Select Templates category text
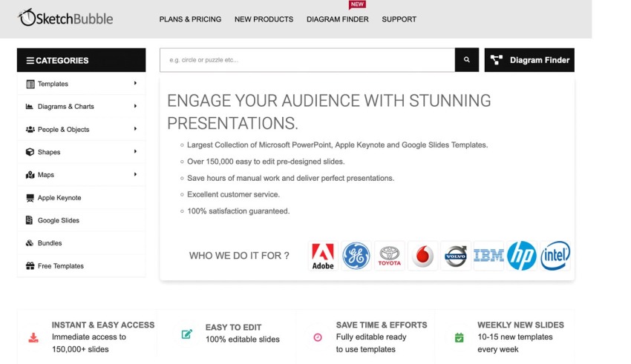 pos(53,84)
